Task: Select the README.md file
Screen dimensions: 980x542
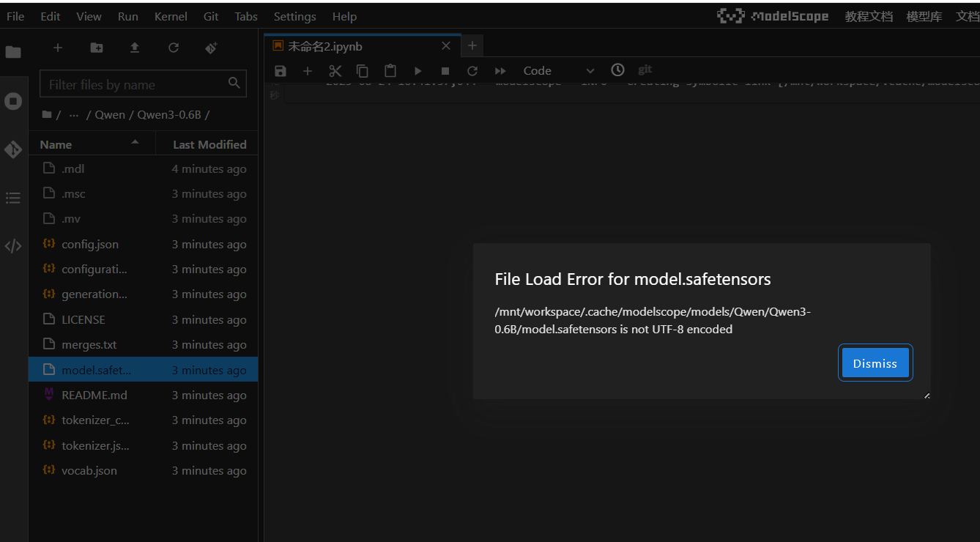Action: [143, 395]
